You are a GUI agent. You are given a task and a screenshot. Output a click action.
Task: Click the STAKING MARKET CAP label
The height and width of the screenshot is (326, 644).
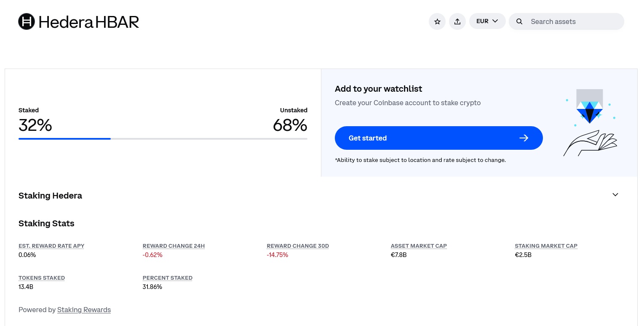point(546,246)
